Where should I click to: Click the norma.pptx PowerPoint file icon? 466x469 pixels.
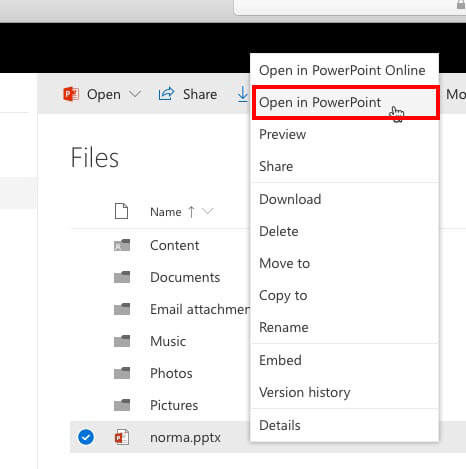click(x=122, y=437)
